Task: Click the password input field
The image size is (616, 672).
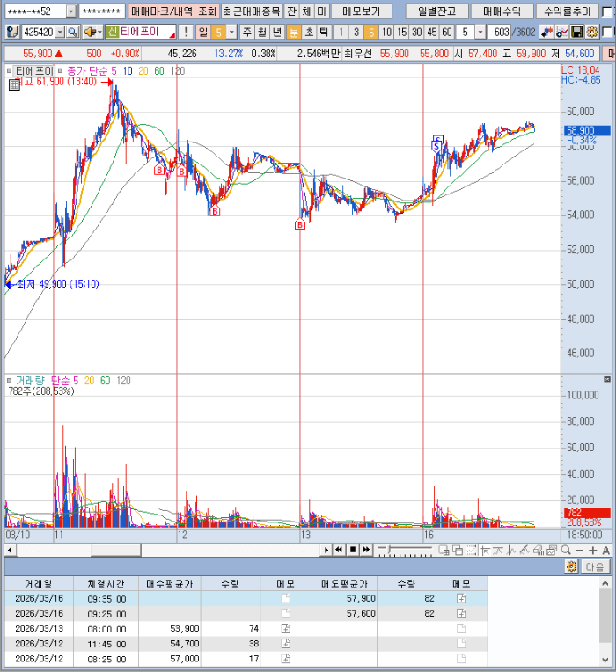Action: [102, 11]
